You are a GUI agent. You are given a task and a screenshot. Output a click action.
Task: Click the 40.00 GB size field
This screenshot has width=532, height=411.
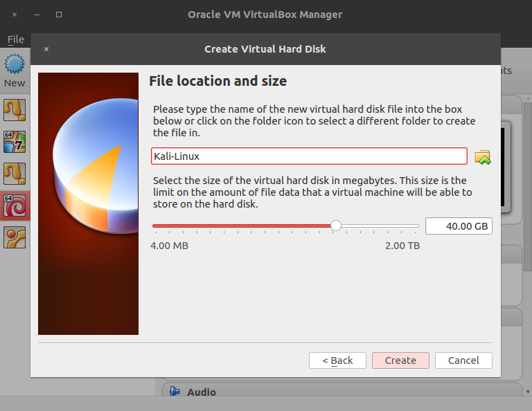point(459,226)
